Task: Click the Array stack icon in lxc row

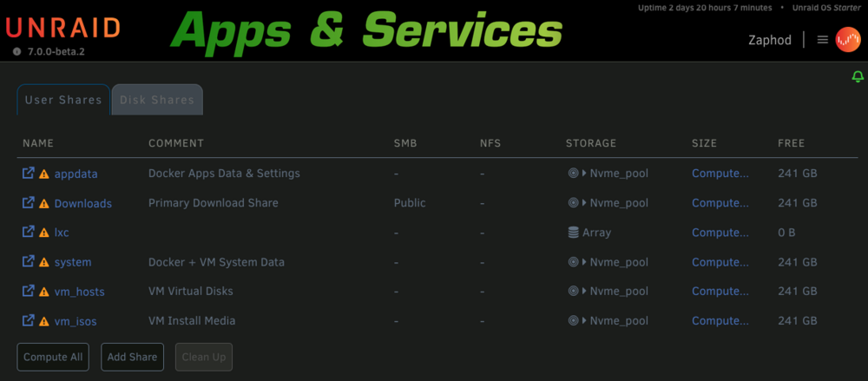Action: pyautogui.click(x=573, y=233)
